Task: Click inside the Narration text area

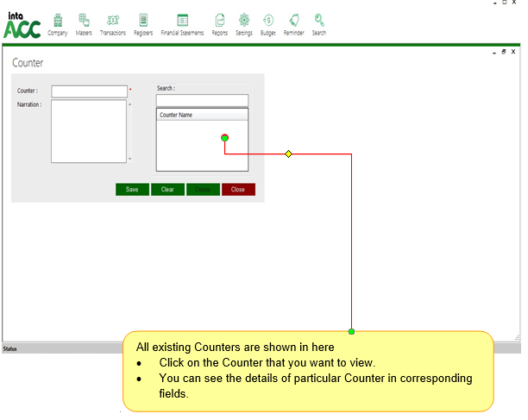Action: click(88, 131)
